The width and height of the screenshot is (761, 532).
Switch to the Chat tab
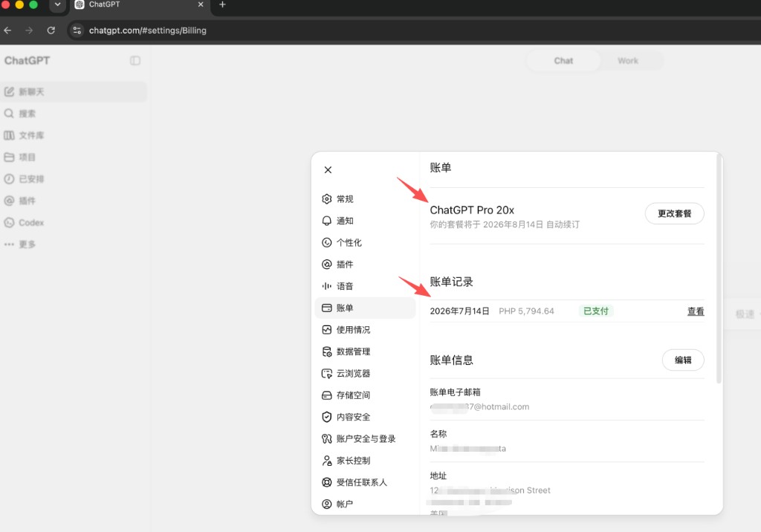coord(563,61)
